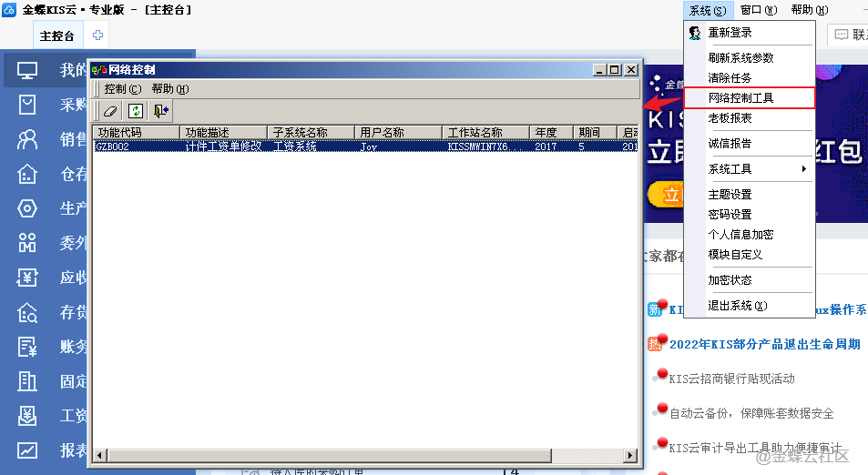Open the 控制 menu in 网络控制 window

[122, 89]
